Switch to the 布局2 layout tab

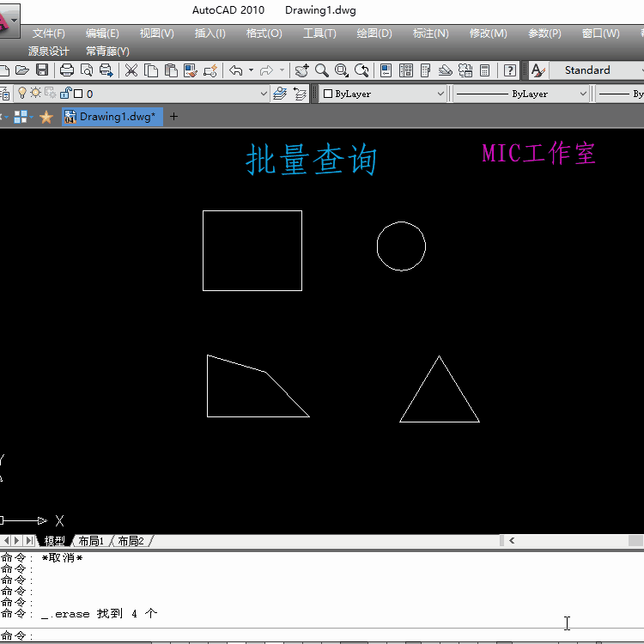click(131, 541)
